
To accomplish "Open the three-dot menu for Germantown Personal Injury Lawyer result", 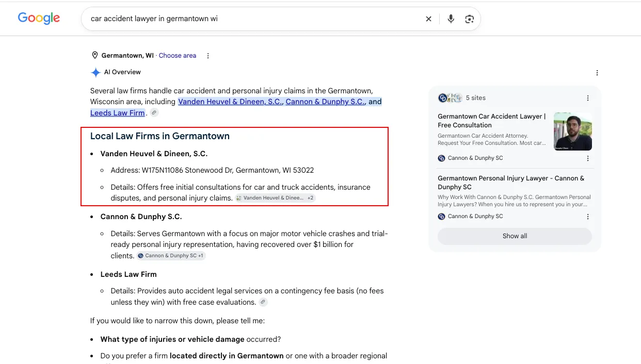I will 588,217.
